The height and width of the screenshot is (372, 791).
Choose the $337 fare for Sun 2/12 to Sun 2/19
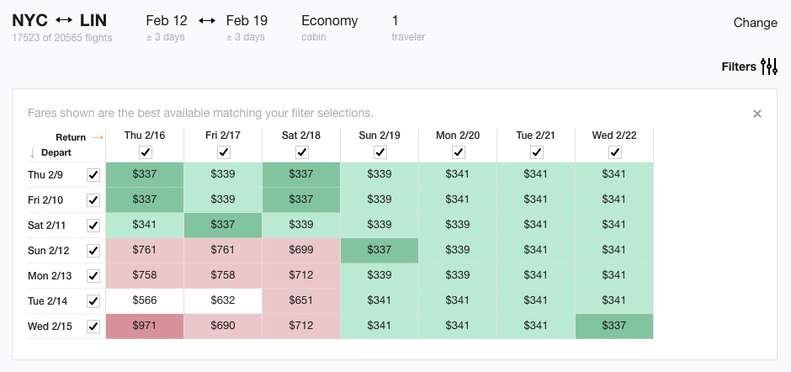(x=379, y=250)
